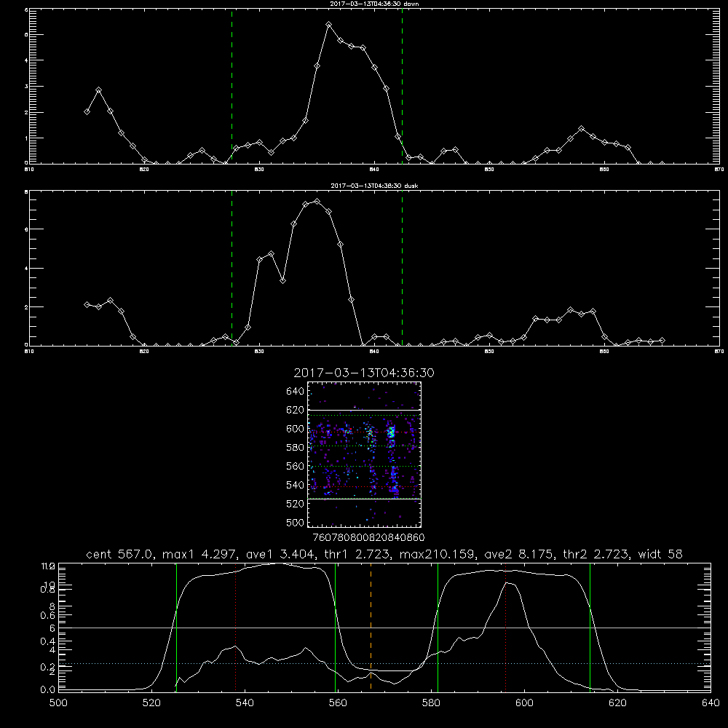728x728 pixels.
Task: Select the highest diamond point in dawn plot
Action: (x=329, y=25)
